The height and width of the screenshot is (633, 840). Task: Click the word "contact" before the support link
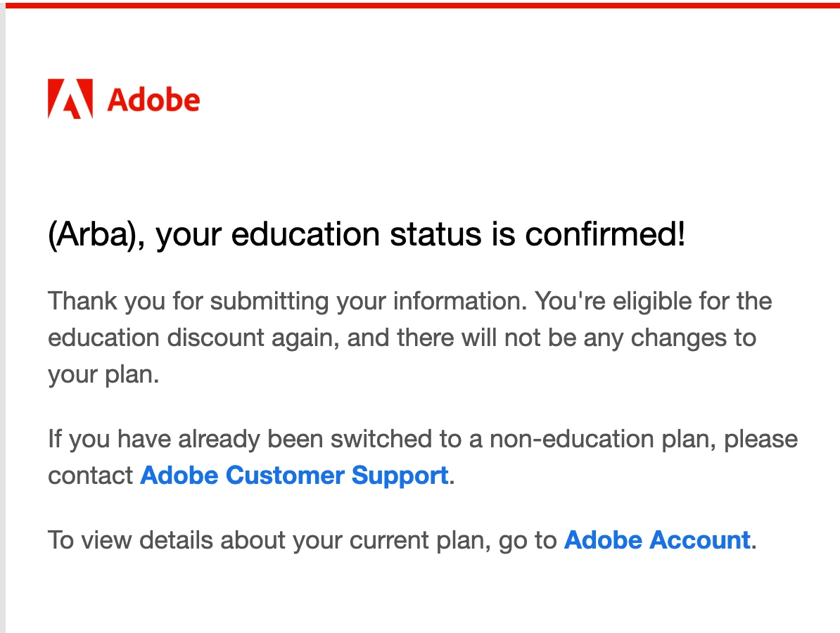[90, 475]
